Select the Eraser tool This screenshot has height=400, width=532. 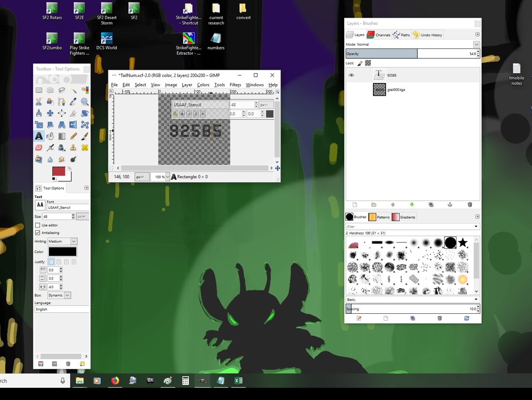(x=39, y=147)
